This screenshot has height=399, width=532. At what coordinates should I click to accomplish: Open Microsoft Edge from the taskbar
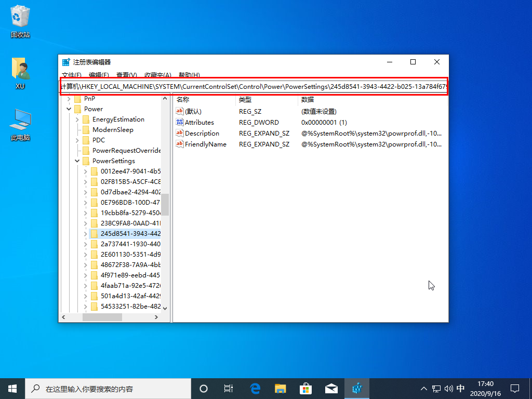pos(255,389)
